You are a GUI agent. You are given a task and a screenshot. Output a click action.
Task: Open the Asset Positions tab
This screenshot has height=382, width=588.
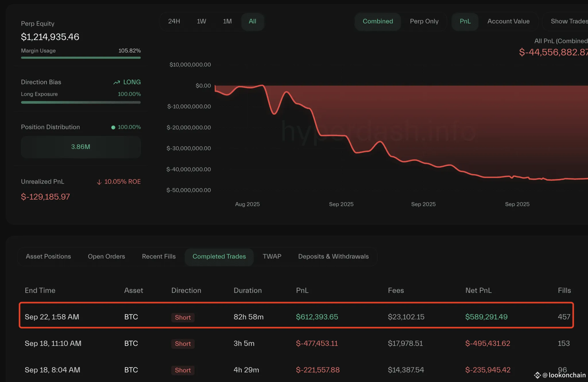48,256
